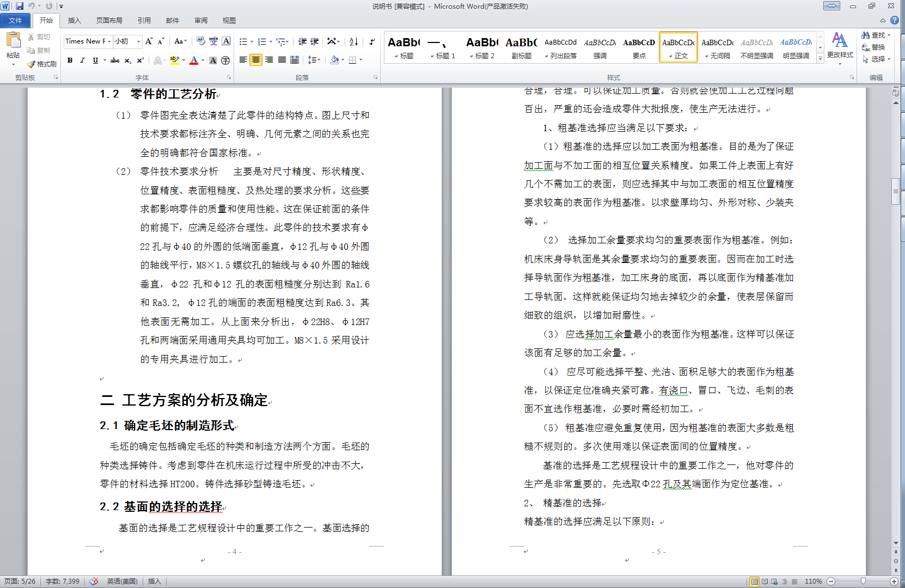Switch to the Insert (插入) tab

tap(74, 20)
